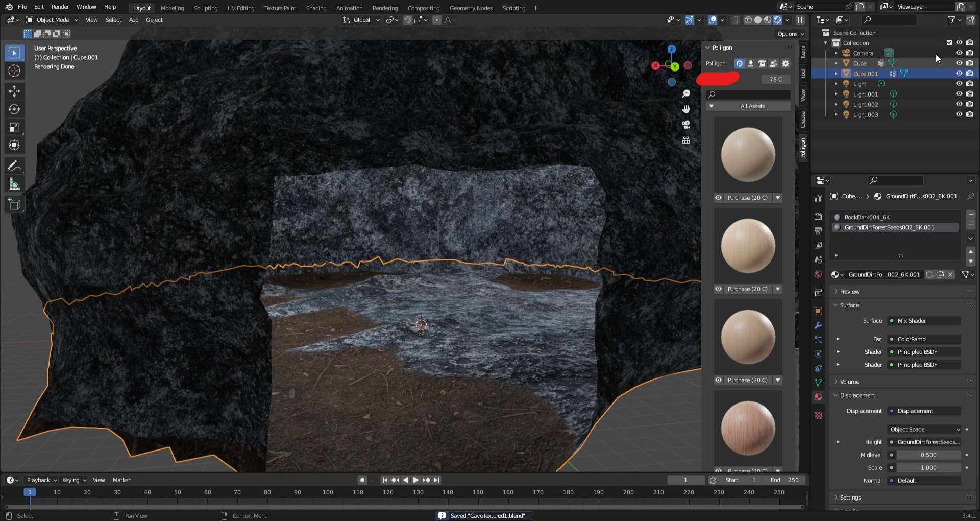Expand the Preview panel
This screenshot has width=980, height=521.
pyautogui.click(x=849, y=292)
